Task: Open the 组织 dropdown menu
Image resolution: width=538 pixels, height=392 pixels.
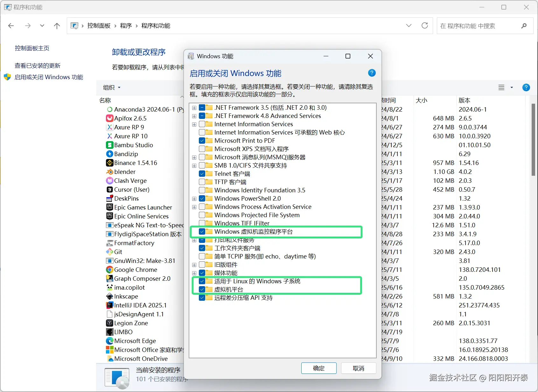Action: click(112, 87)
